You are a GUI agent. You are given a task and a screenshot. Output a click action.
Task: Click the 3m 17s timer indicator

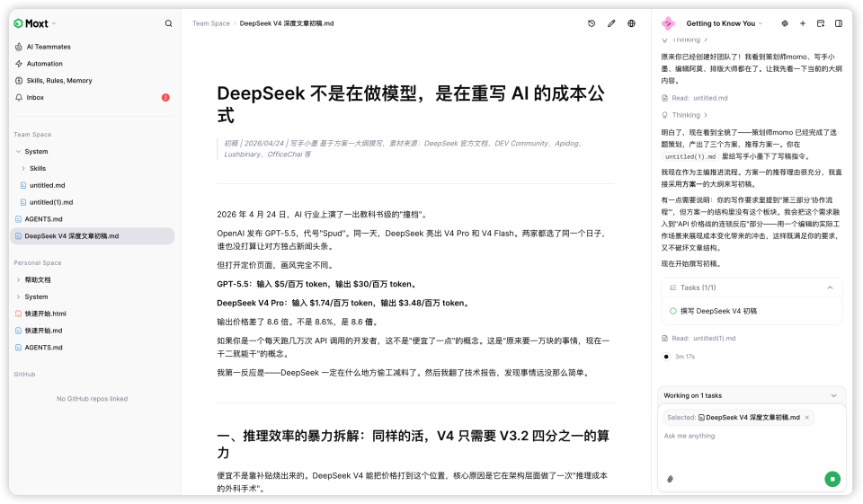685,357
